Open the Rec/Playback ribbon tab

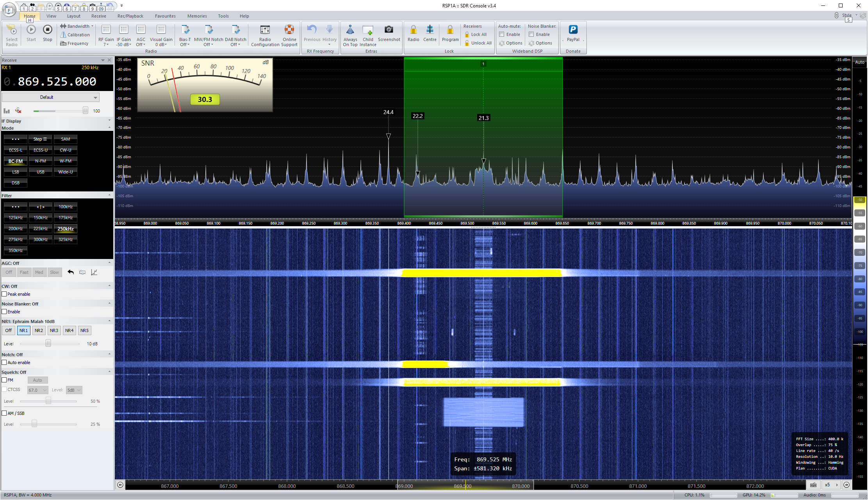(x=130, y=16)
